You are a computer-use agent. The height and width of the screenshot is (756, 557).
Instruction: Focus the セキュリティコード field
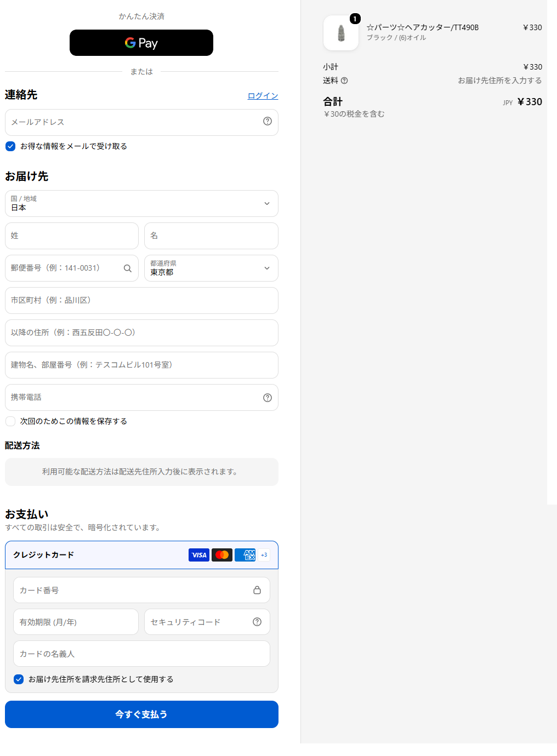coord(207,622)
